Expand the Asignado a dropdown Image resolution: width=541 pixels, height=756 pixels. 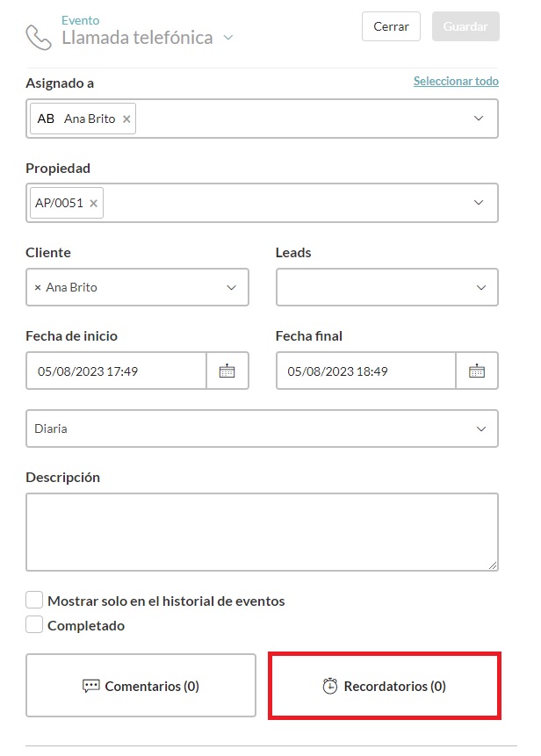pyautogui.click(x=479, y=119)
